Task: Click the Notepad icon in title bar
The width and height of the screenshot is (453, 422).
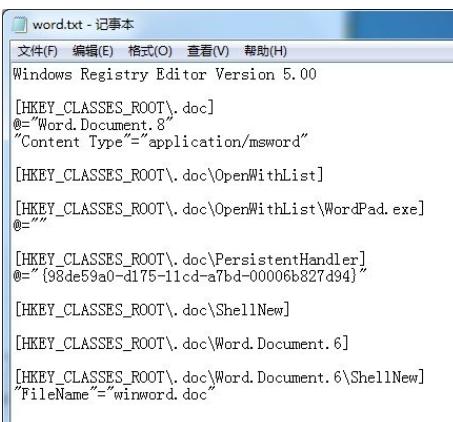Action: 19,25
